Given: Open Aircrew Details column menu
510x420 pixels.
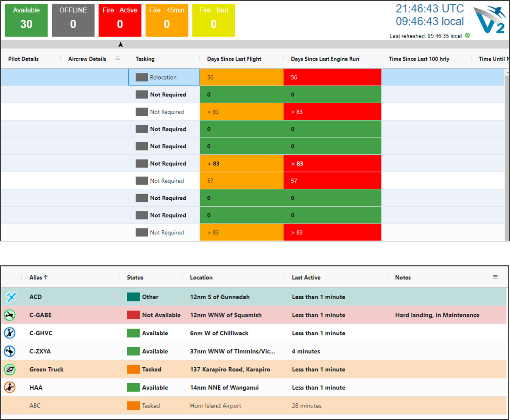Looking at the screenshot, I should [x=117, y=58].
